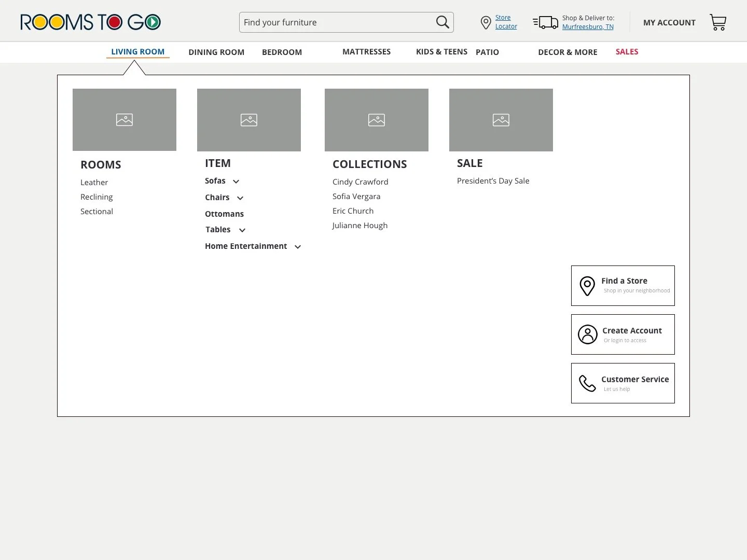The image size is (747, 560).
Task: Click the ROOMS heading
Action: (101, 165)
